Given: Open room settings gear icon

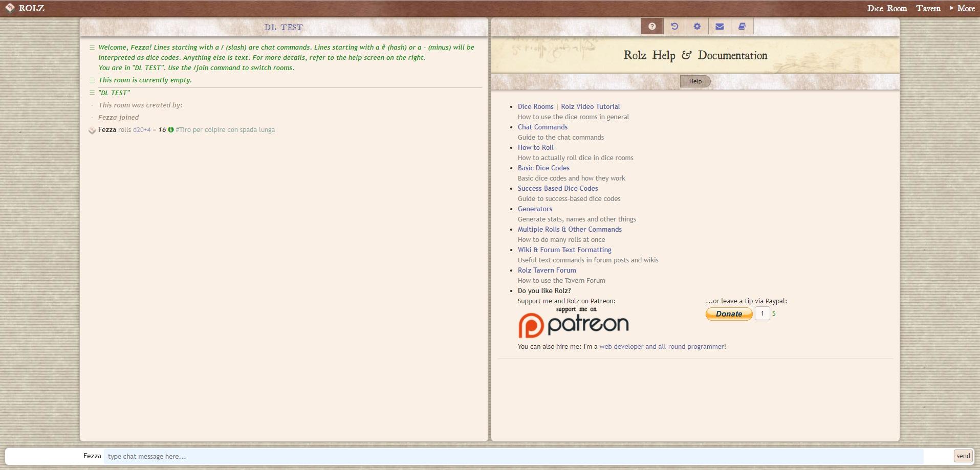Looking at the screenshot, I should pyautogui.click(x=697, y=27).
